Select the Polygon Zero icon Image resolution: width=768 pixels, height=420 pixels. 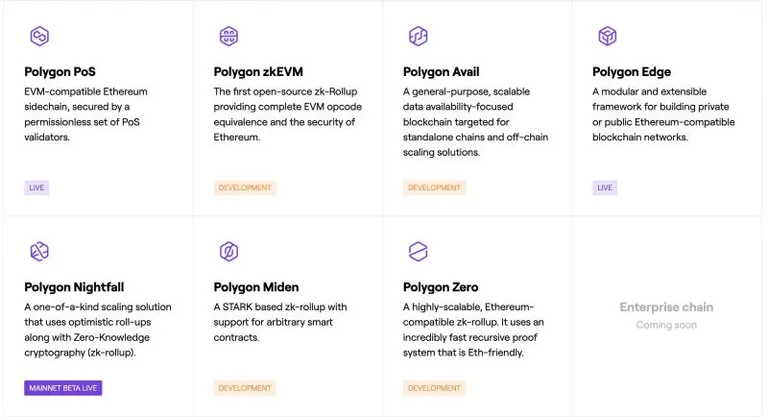[418, 251]
